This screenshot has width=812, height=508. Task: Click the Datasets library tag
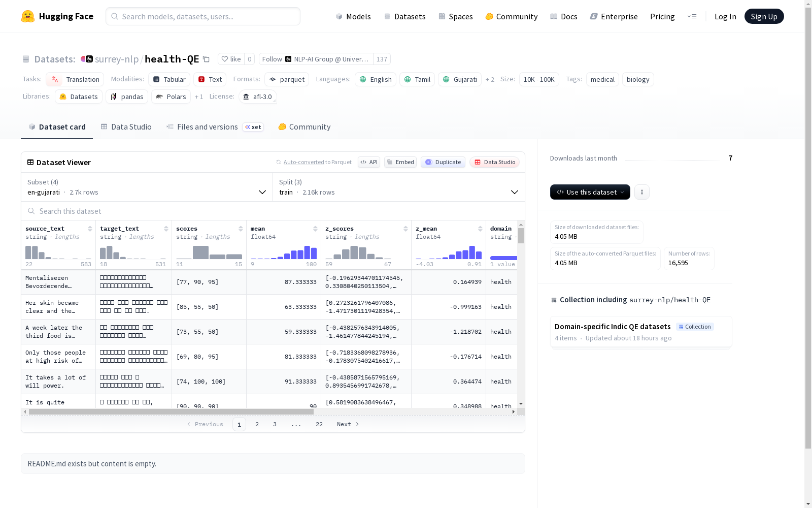click(x=79, y=97)
